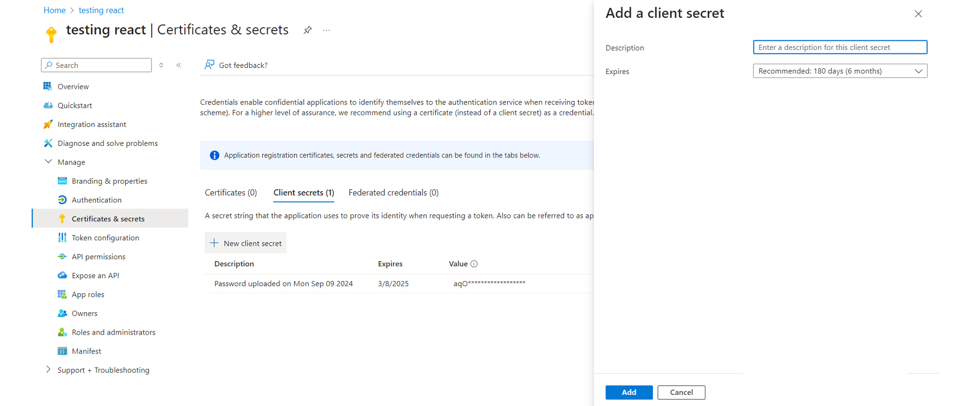Viewport: 980px width, 406px height.
Task: Click the Integration assistant rocket icon
Action: pyautogui.click(x=47, y=124)
